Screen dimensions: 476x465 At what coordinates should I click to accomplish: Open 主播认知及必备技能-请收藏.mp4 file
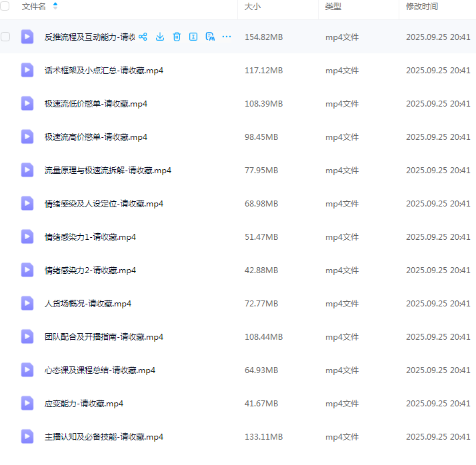[104, 436]
